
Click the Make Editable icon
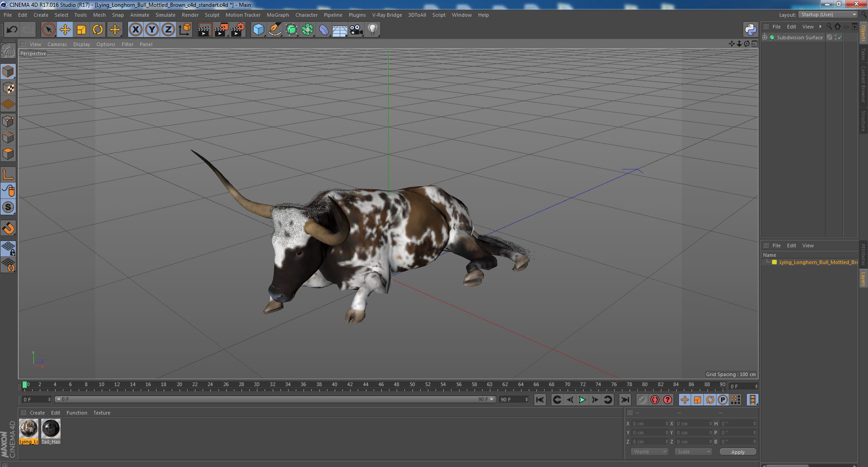(x=8, y=51)
